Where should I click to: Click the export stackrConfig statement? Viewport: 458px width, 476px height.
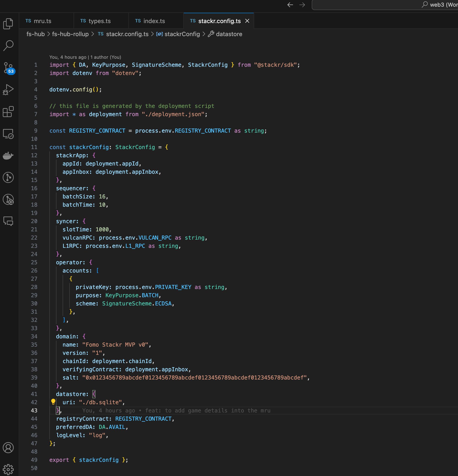[89, 460]
